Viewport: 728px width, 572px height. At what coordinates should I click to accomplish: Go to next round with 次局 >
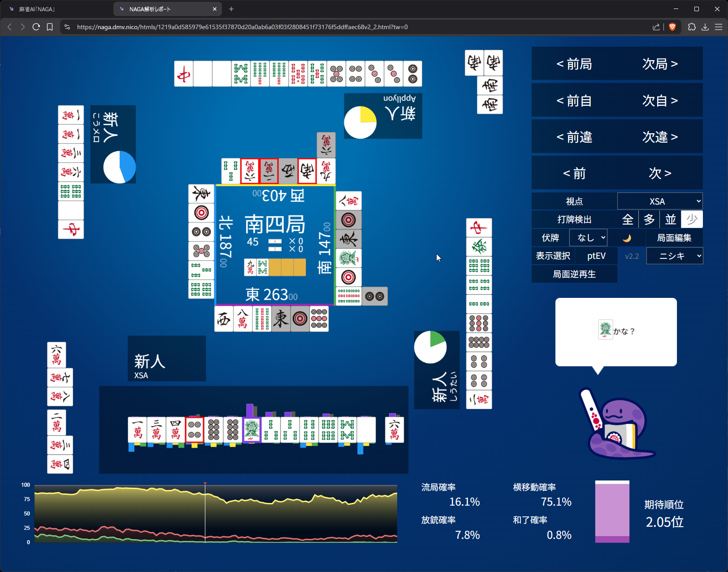click(x=660, y=64)
